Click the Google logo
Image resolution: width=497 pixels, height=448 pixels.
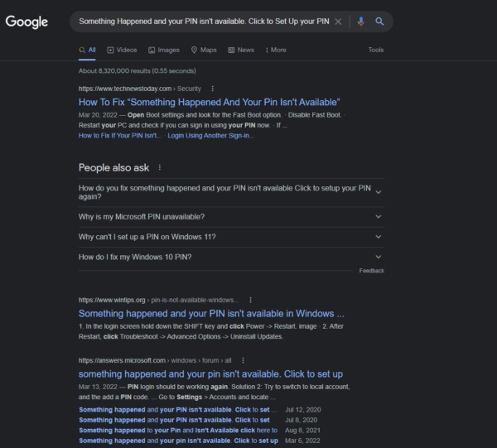click(27, 22)
